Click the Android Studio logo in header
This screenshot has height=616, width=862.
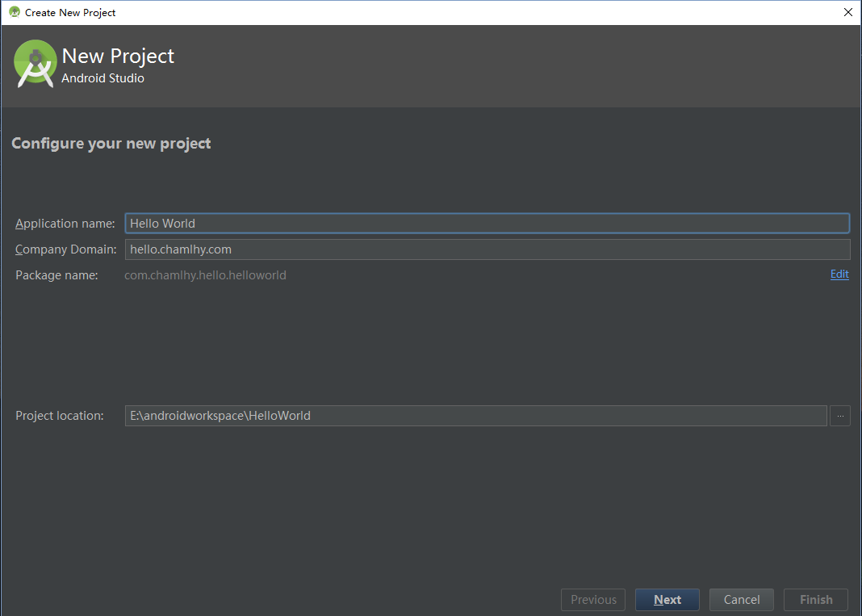coord(36,64)
